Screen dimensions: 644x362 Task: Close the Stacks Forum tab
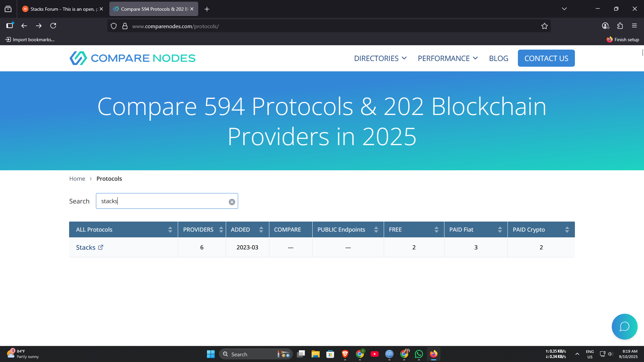point(101,9)
